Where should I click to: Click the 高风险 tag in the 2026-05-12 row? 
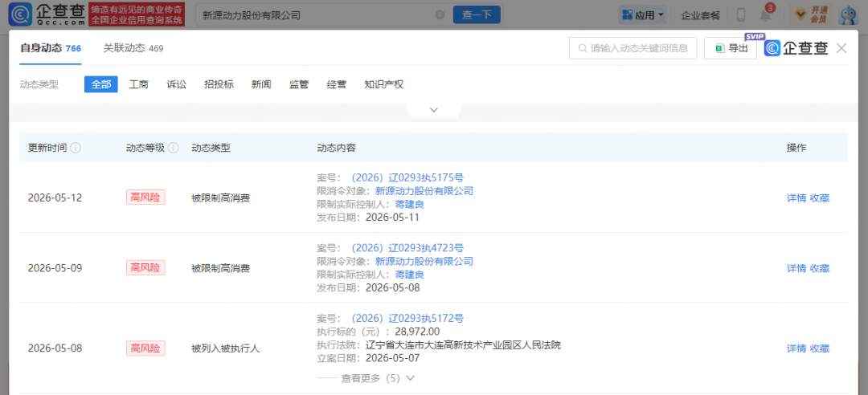[x=145, y=197]
